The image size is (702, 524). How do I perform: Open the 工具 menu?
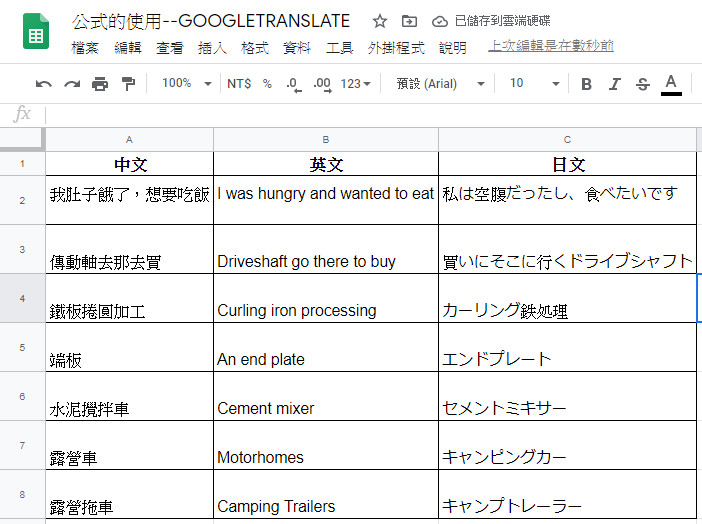(x=339, y=47)
